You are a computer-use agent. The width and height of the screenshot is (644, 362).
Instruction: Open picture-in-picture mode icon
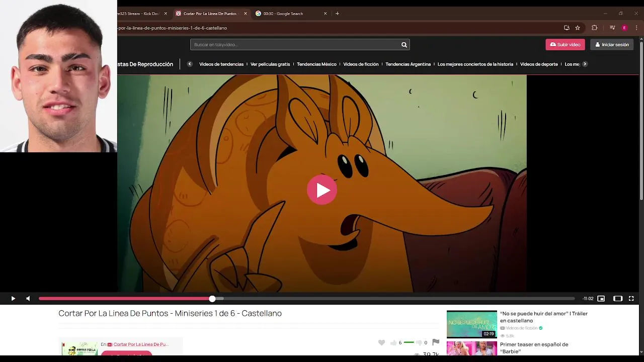pos(601,299)
